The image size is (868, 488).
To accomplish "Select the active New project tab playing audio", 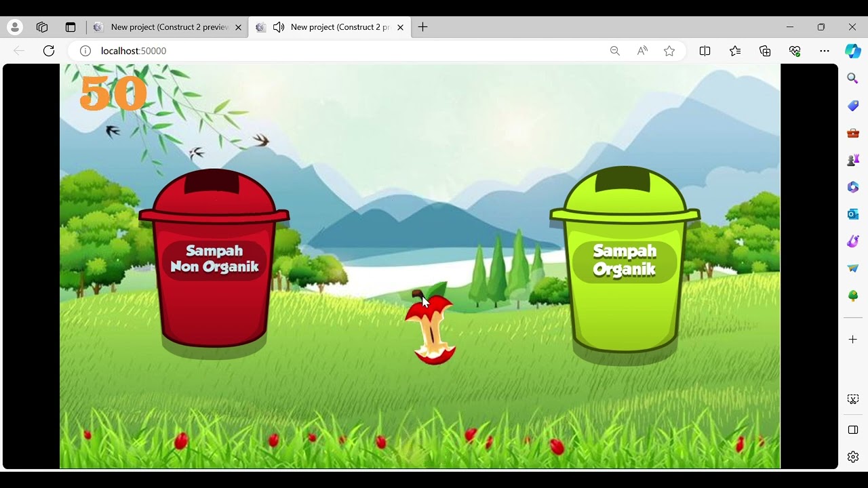I will tap(330, 27).
